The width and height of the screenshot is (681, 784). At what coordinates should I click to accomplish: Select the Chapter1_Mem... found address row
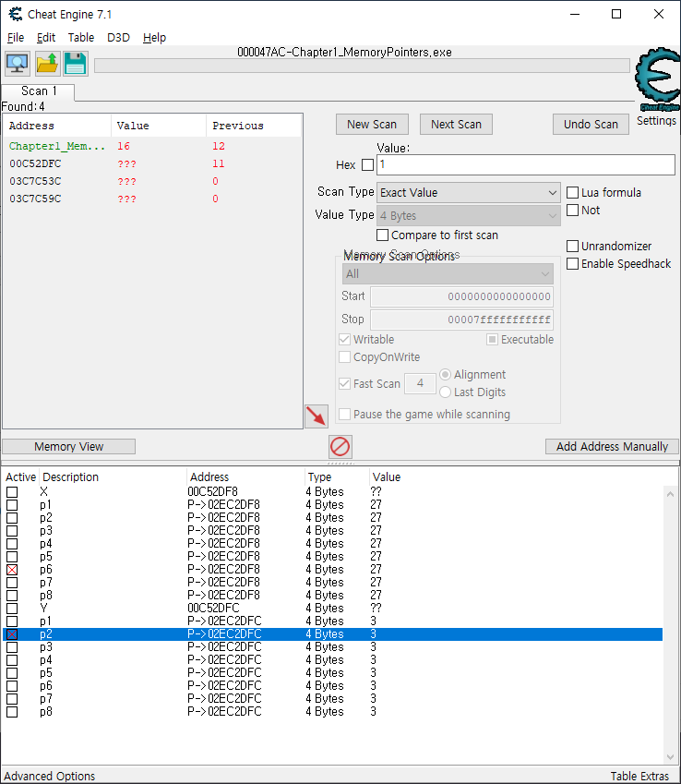point(152,146)
